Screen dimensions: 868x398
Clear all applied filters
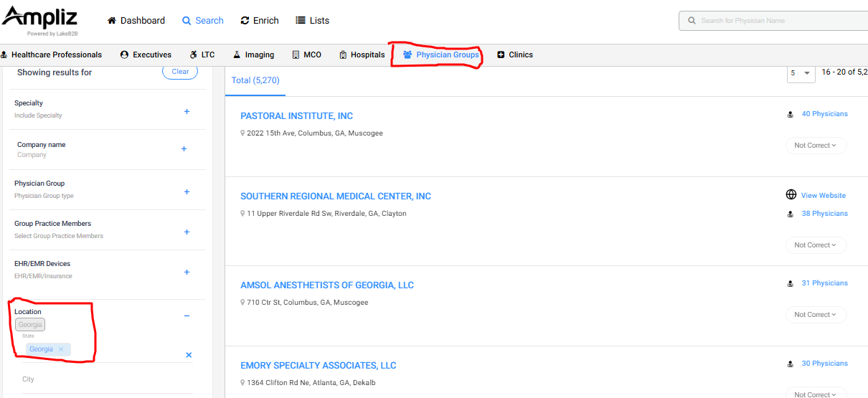coord(180,72)
